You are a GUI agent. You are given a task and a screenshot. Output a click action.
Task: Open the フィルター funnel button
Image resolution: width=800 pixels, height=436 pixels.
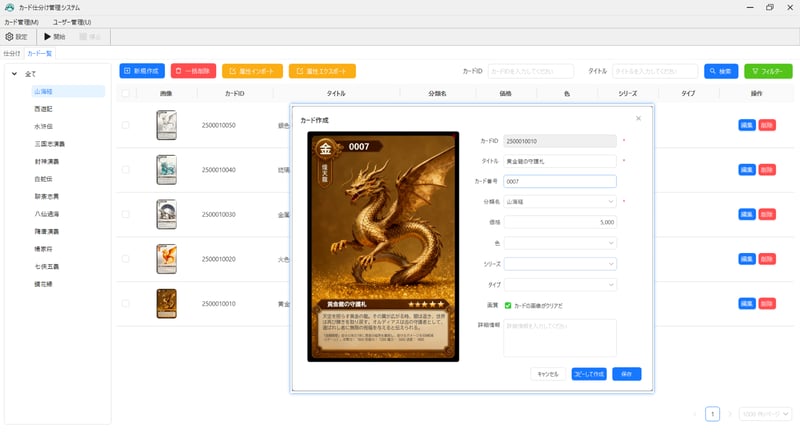click(768, 71)
